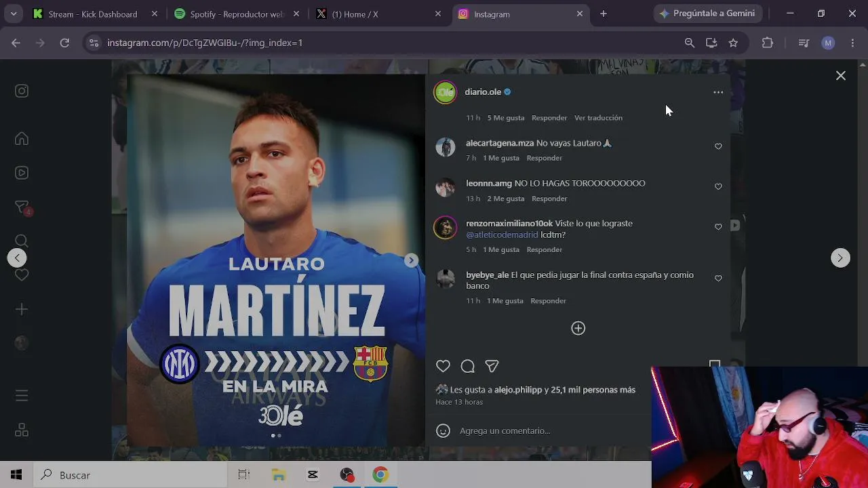Reply to alecartagena.mza's comment
This screenshot has width=868, height=488.
[x=545, y=158]
